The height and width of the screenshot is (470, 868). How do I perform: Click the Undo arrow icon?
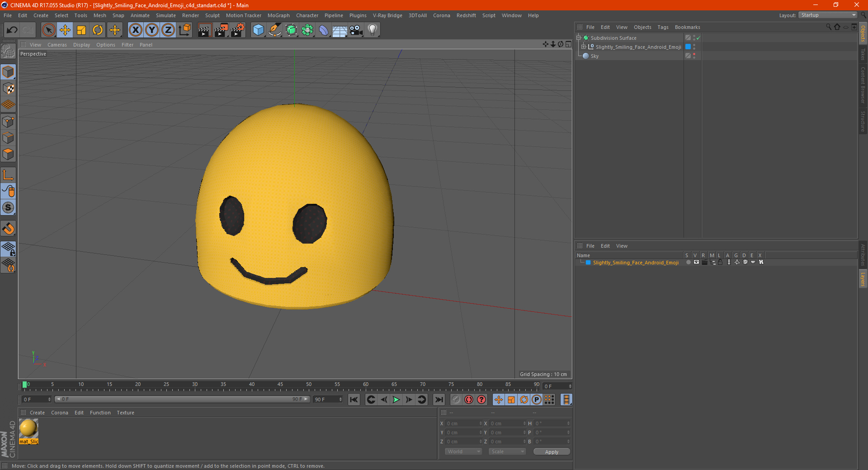click(12, 30)
